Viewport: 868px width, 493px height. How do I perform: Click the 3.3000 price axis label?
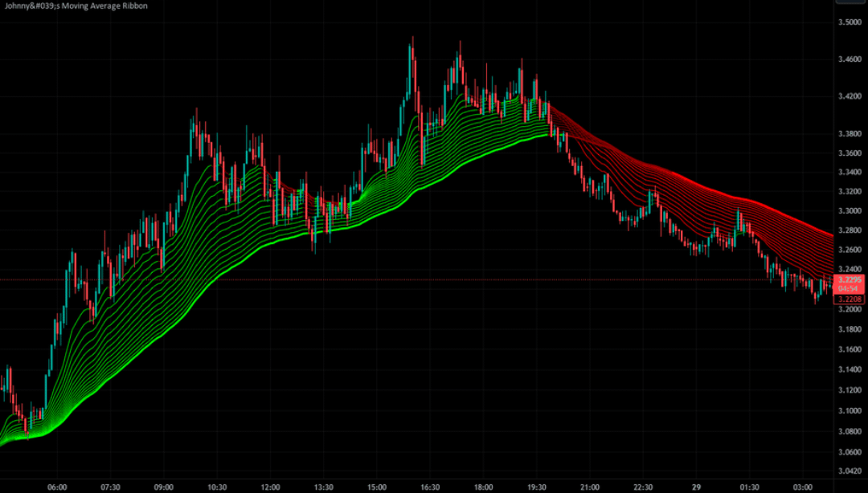(x=850, y=211)
